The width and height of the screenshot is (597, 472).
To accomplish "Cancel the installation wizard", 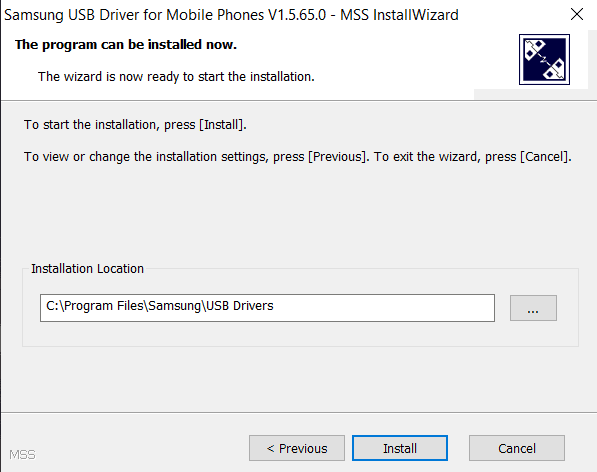I will click(x=517, y=448).
